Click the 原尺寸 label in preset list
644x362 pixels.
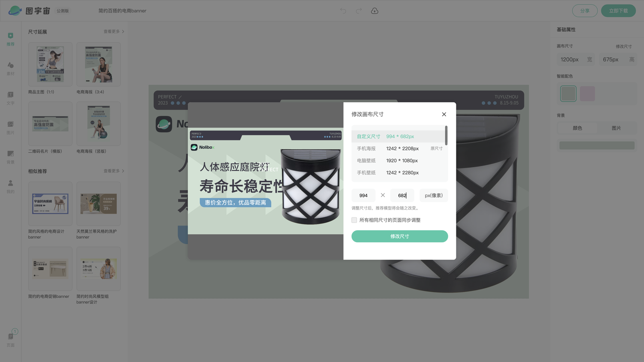click(436, 148)
